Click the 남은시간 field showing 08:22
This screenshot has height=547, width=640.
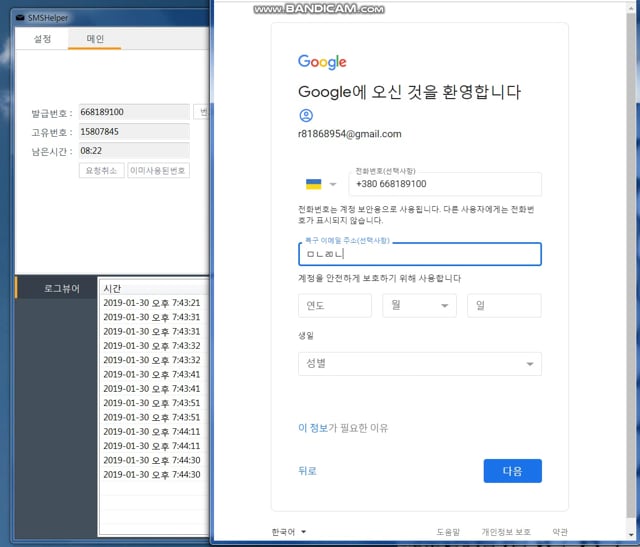pos(134,151)
